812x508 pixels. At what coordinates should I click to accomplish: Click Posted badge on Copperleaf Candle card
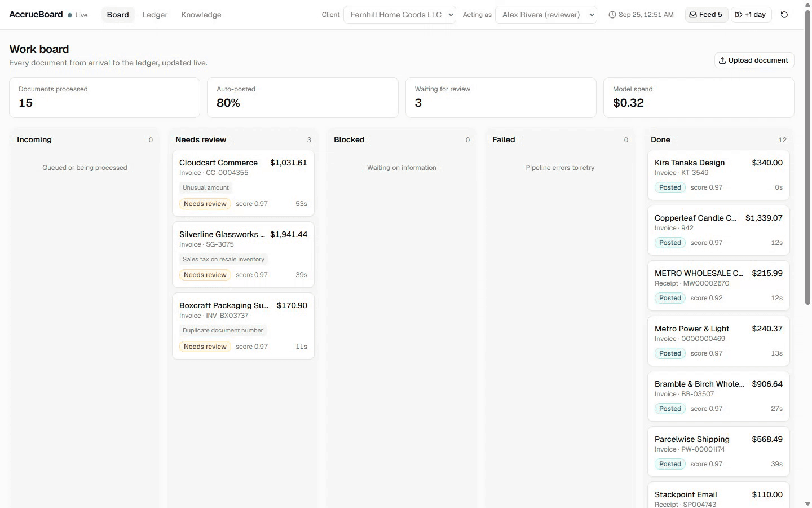click(670, 243)
